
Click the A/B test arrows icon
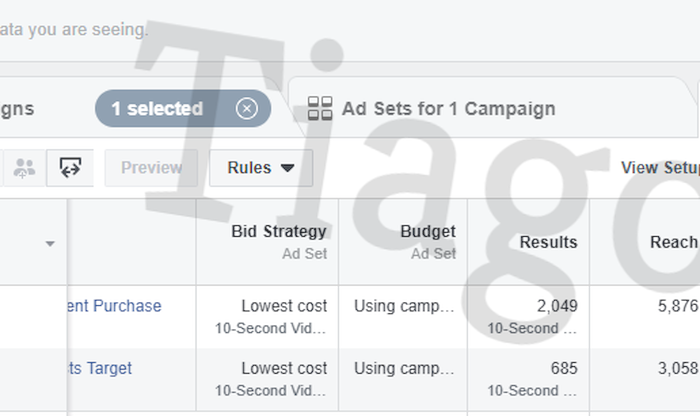[x=71, y=168]
